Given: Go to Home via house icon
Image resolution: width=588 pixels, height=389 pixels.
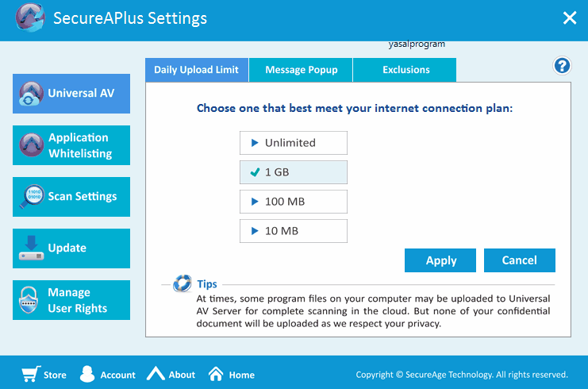Looking at the screenshot, I should (x=216, y=374).
